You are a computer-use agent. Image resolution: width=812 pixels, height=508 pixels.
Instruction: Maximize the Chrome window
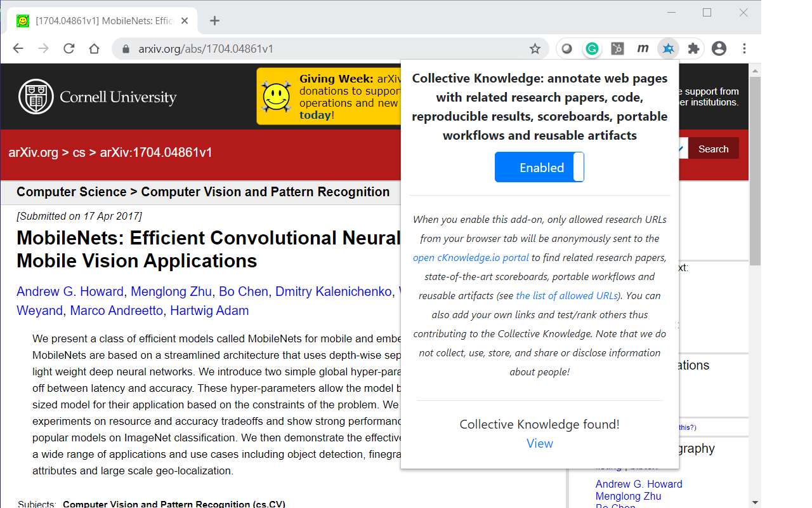tap(707, 13)
